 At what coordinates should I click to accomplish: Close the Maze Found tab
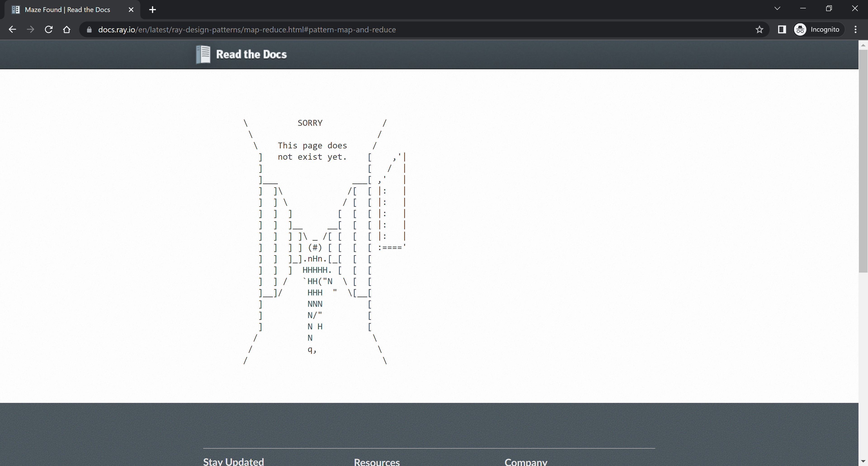pyautogui.click(x=131, y=10)
